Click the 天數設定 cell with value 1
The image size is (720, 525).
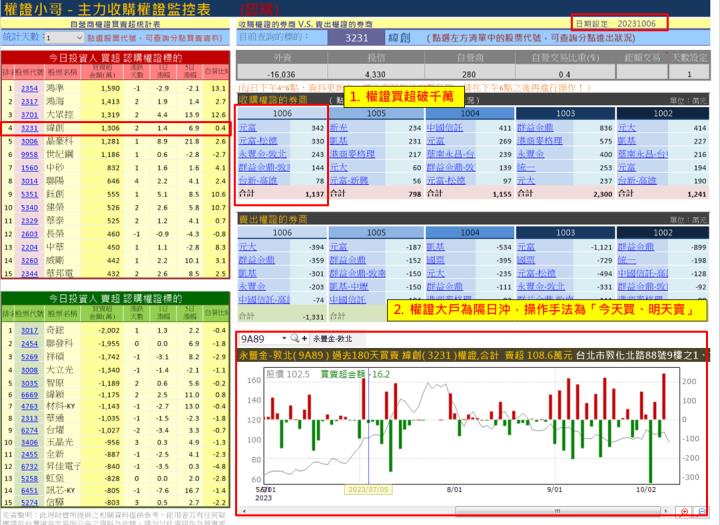(689, 73)
